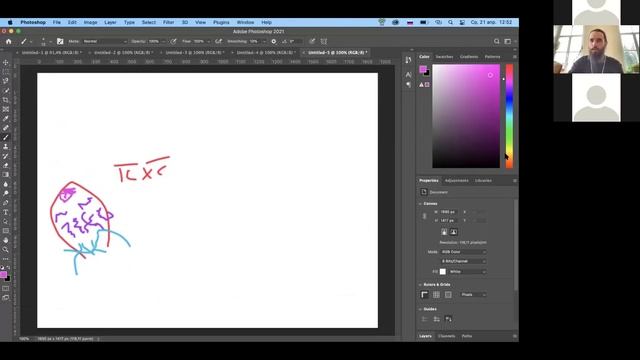The image size is (640, 360).
Task: Toggle symmetry paint options
Action: click(x=324, y=41)
